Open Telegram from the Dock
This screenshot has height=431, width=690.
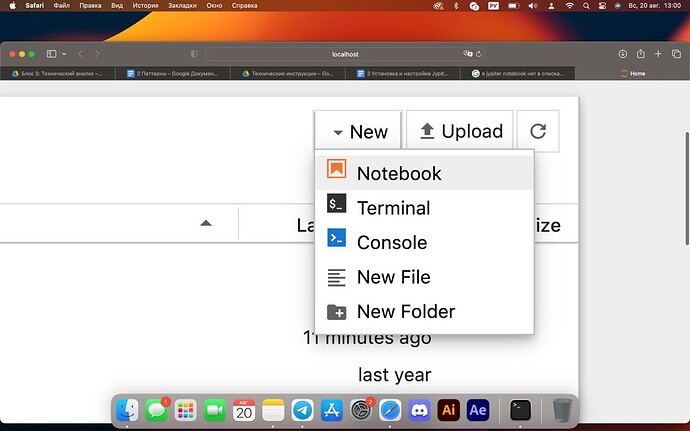pos(303,410)
